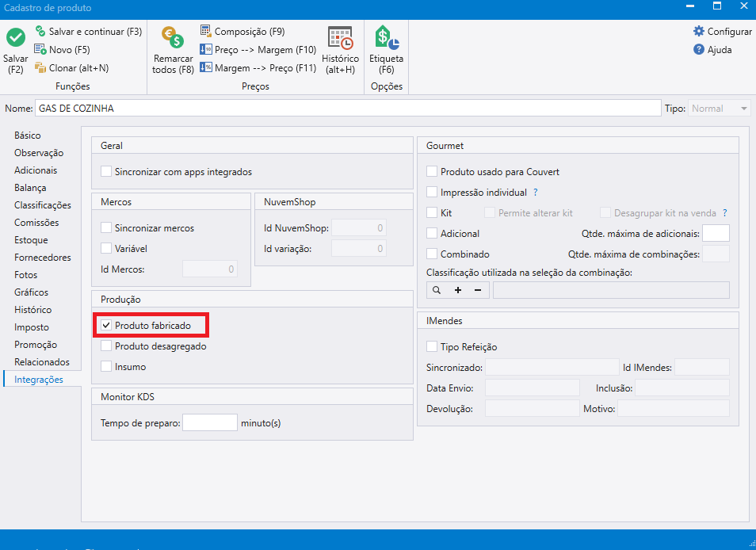This screenshot has height=550, width=756.
Task: Switch to the Imposto tab
Action: tap(32, 327)
